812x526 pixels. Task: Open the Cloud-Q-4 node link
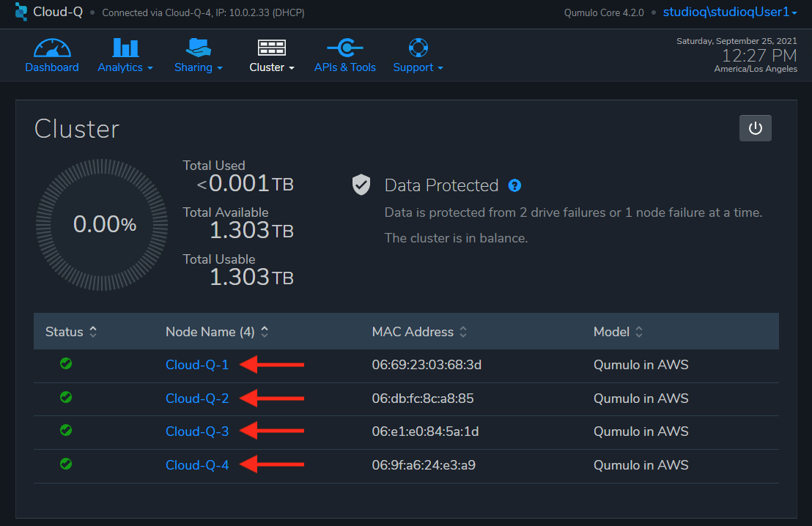tap(197, 465)
